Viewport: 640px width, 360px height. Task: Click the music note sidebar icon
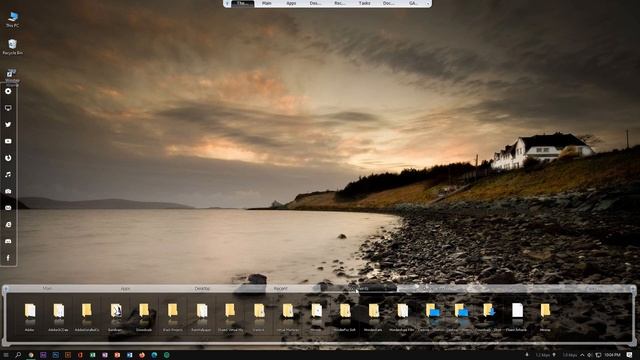coord(8,174)
